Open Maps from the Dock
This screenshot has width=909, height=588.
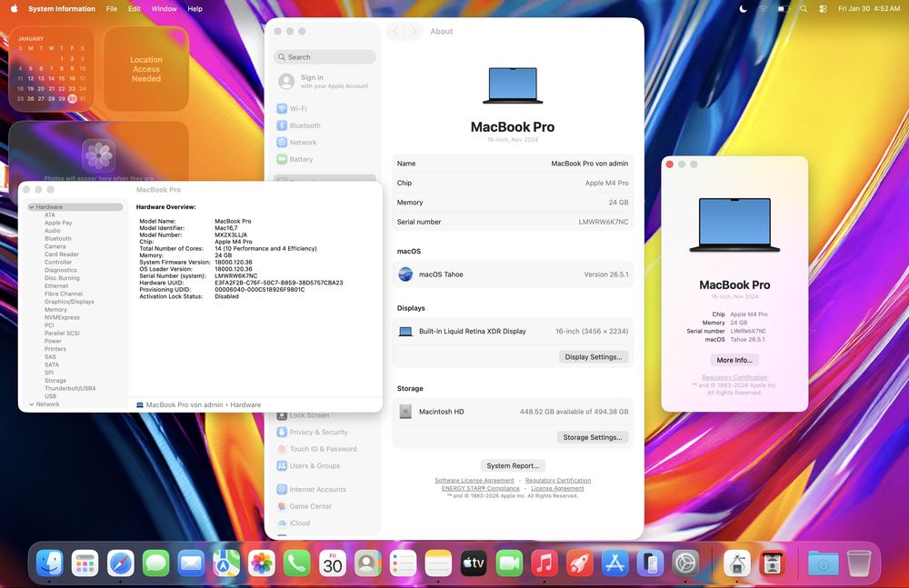226,563
